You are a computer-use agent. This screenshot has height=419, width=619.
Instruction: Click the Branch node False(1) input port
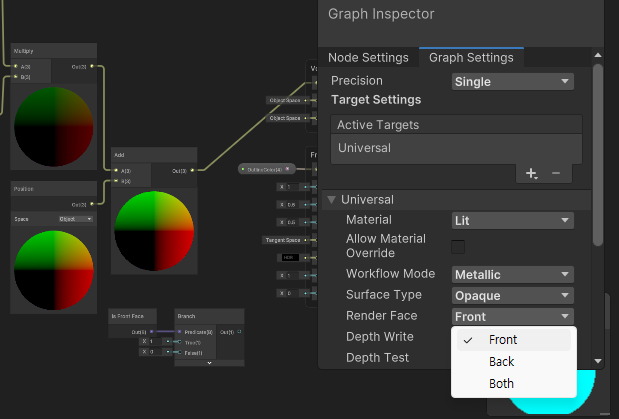(x=180, y=352)
